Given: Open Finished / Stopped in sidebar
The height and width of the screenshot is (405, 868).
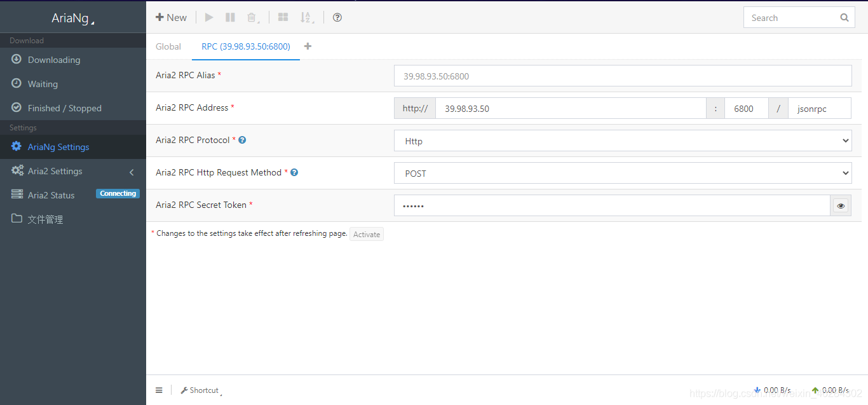Looking at the screenshot, I should coord(64,108).
